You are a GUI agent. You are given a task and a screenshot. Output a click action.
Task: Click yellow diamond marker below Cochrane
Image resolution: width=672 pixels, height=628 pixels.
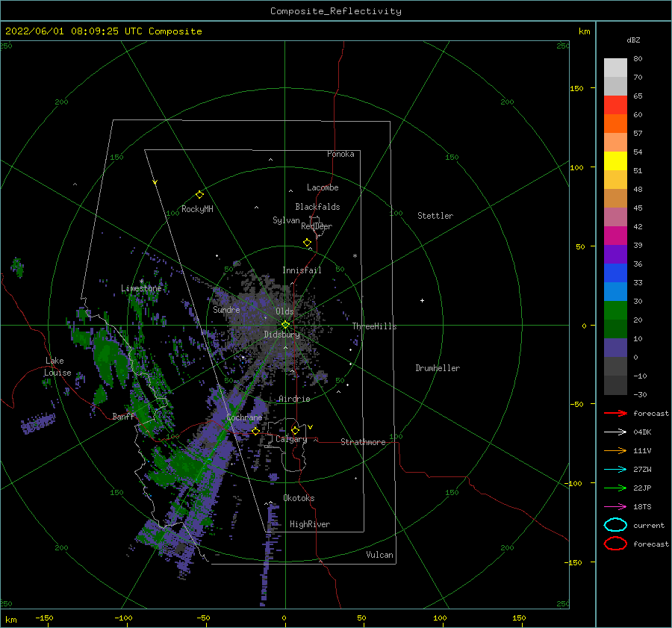pos(255,431)
